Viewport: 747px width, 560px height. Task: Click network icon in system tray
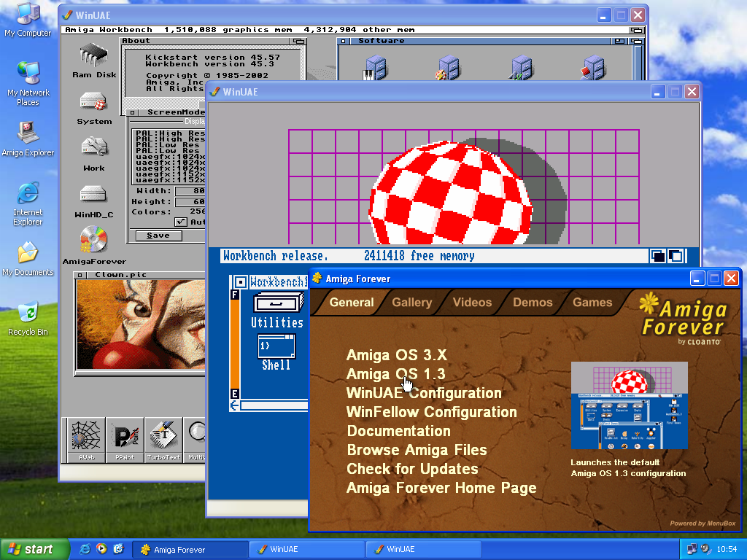tap(692, 549)
